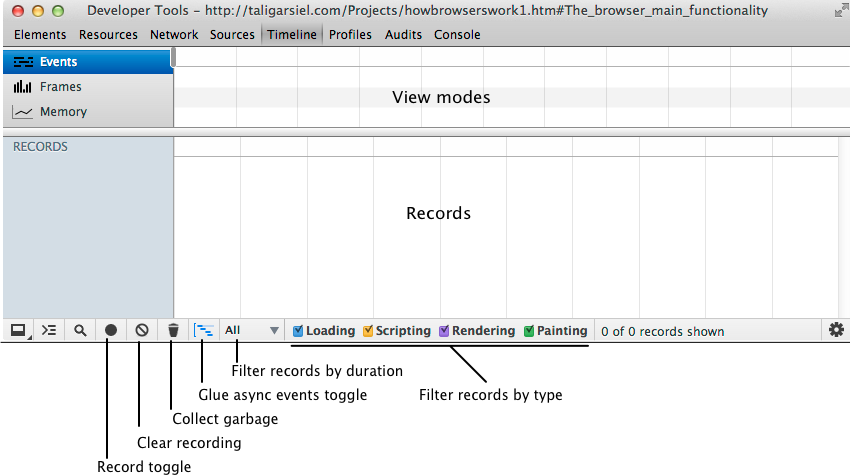This screenshot has height=475, width=850.
Task: Toggle the dock-to-window icon
Action: (18, 330)
